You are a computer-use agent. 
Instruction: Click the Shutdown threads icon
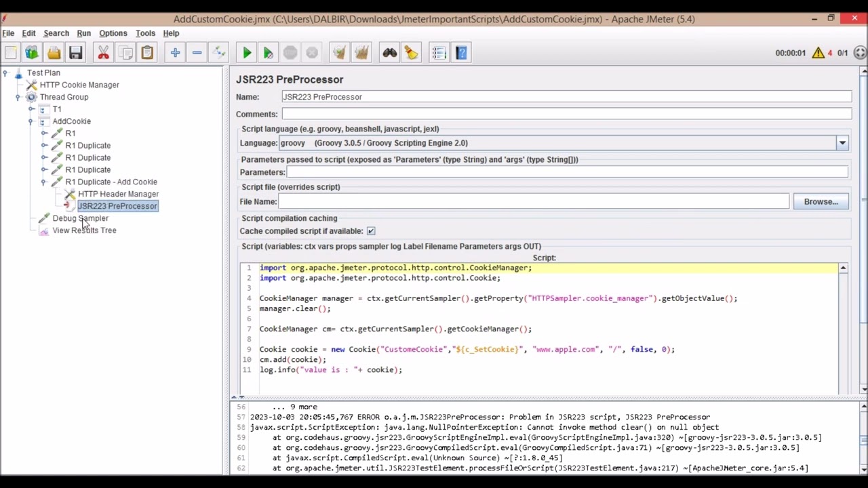click(312, 53)
